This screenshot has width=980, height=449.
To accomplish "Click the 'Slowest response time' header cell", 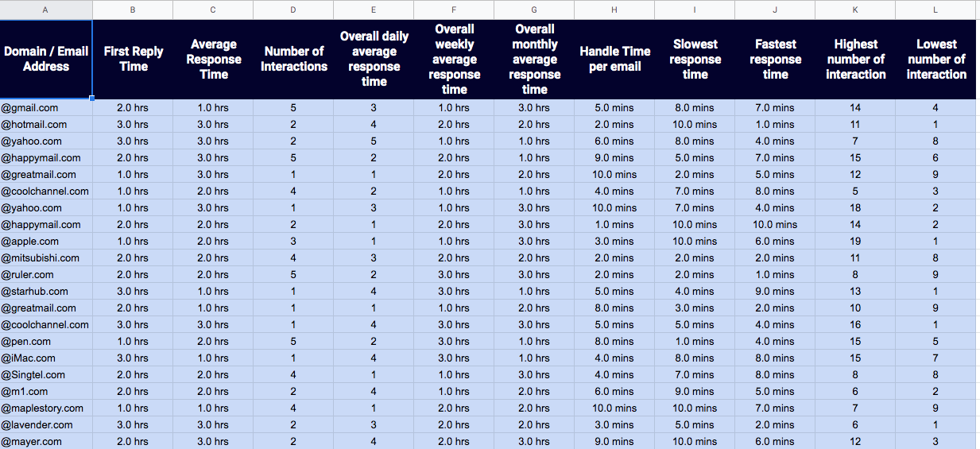I will pyautogui.click(x=695, y=59).
